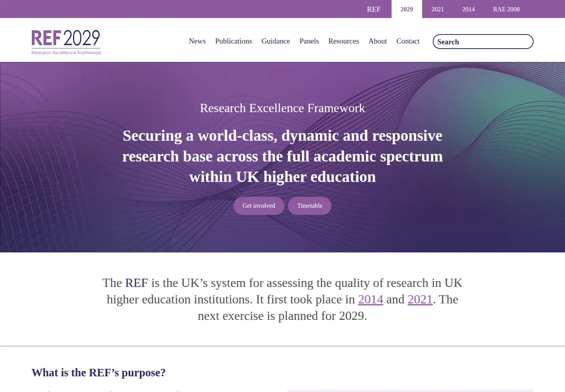Switch to the 2014 tab
This screenshot has height=392, width=565.
pyautogui.click(x=468, y=9)
